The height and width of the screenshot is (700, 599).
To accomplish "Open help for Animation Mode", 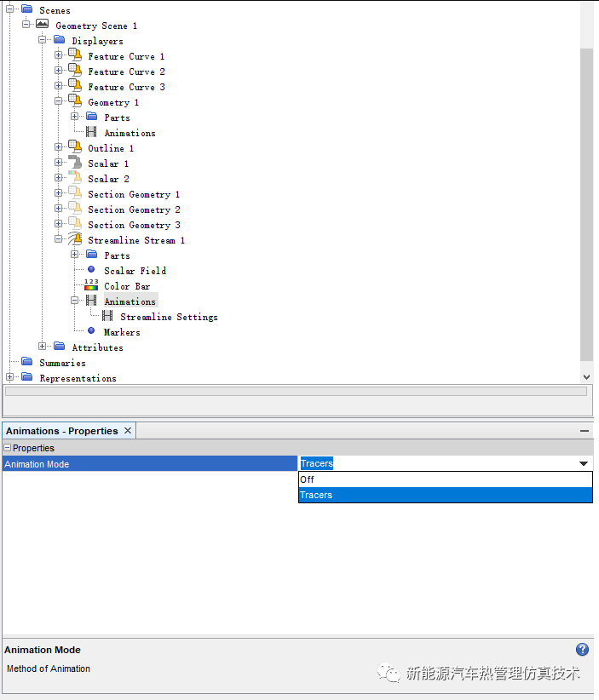I will pos(582,649).
